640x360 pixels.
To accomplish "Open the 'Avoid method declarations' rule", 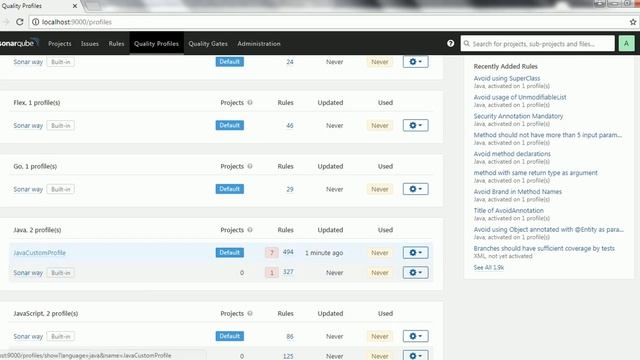I will click(x=512, y=153).
